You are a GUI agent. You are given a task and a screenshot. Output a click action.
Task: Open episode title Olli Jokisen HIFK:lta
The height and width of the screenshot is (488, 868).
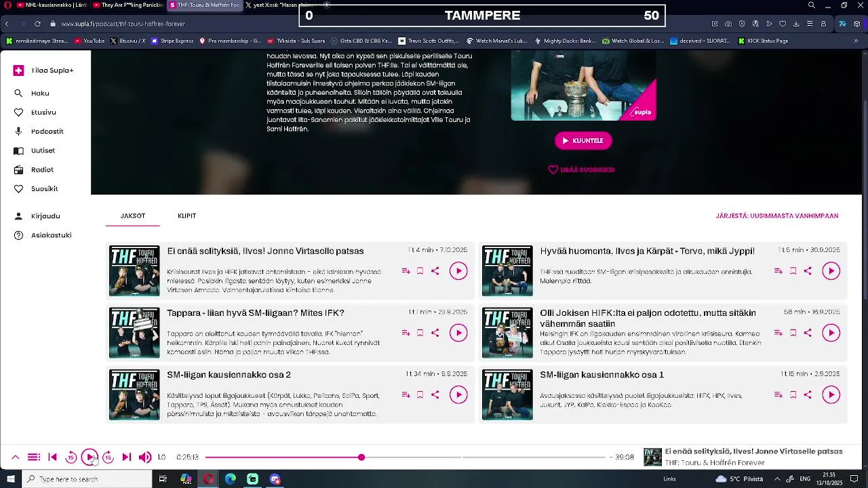(648, 318)
